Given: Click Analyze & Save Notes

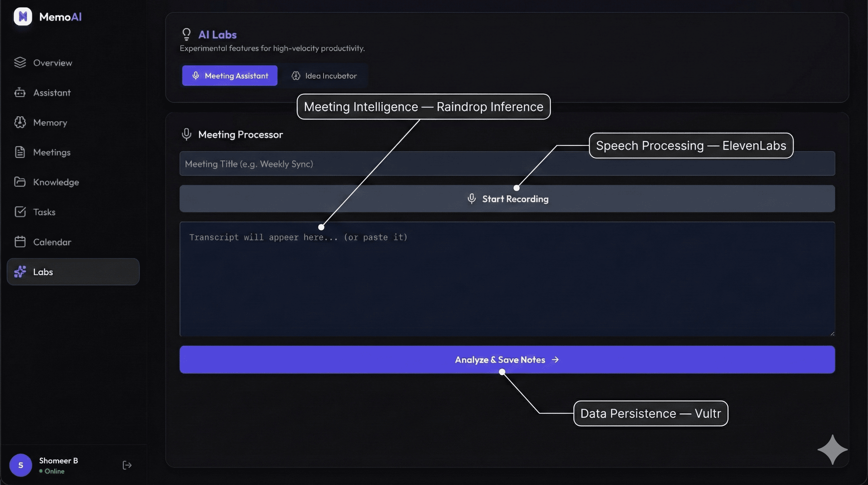Looking at the screenshot, I should (x=507, y=360).
